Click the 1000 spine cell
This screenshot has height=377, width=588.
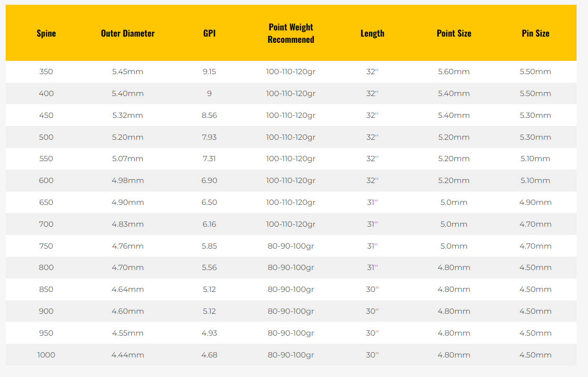point(46,355)
